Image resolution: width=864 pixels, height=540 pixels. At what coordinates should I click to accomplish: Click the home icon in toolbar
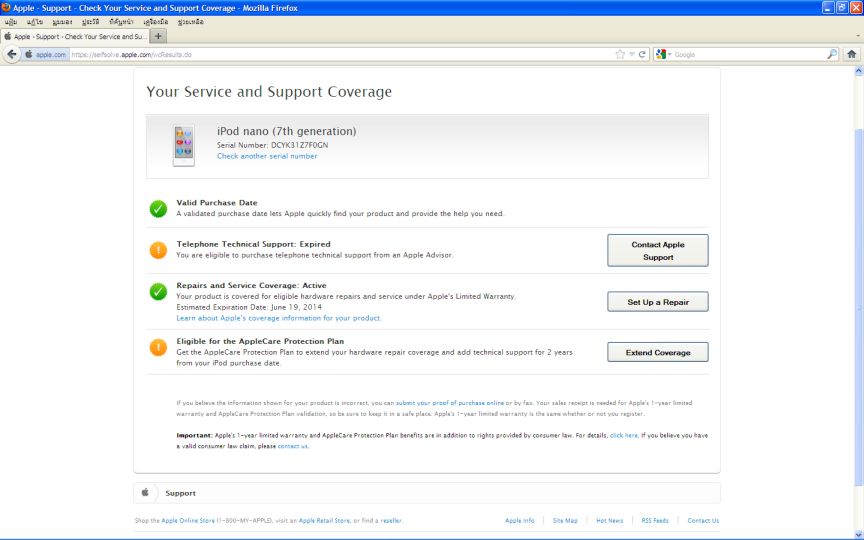point(851,54)
